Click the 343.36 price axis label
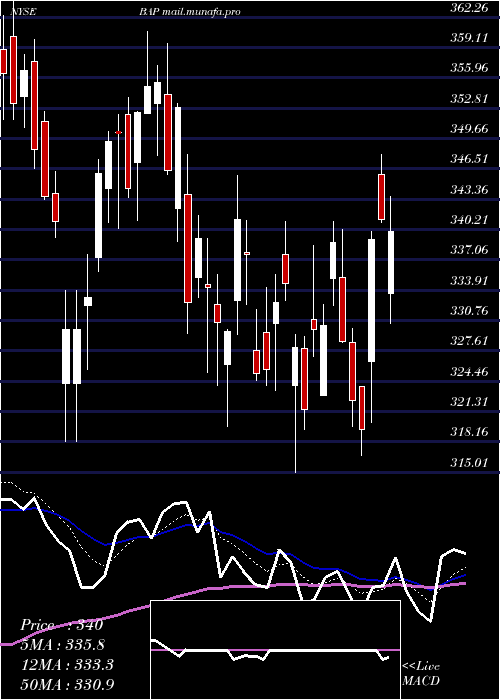Screen dimensions: 500x700 (468, 190)
